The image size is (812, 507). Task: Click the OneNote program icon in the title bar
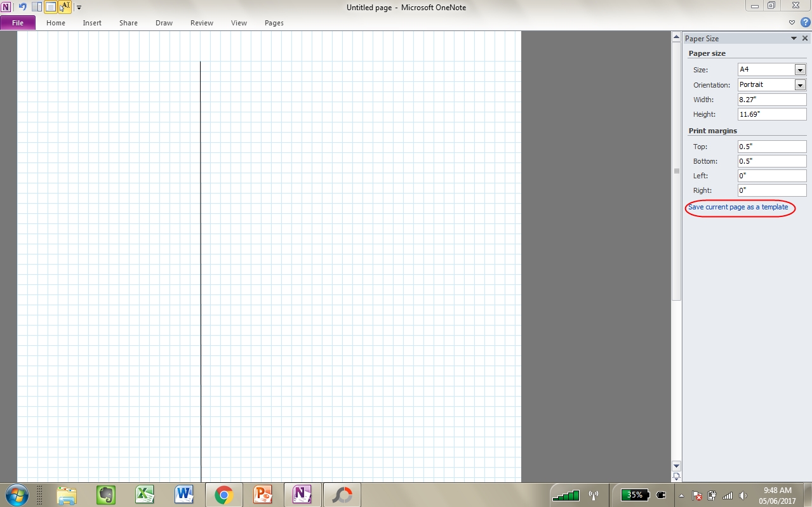click(x=6, y=7)
